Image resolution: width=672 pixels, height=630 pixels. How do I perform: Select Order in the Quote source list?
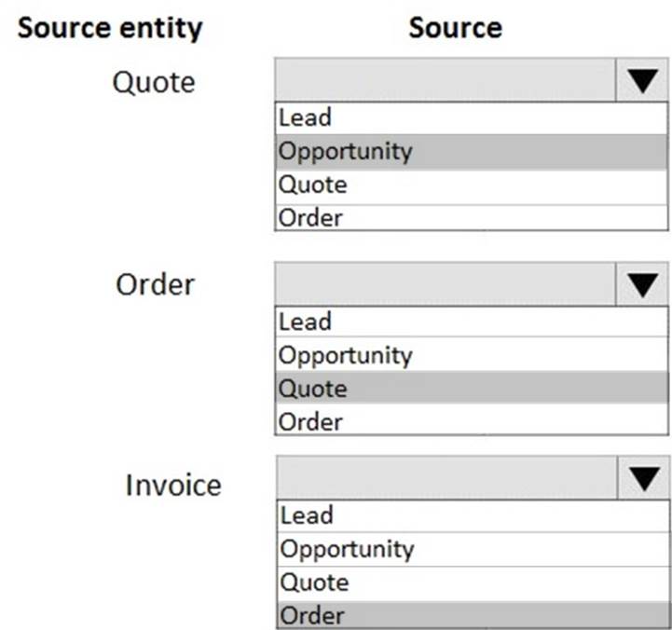point(471,218)
